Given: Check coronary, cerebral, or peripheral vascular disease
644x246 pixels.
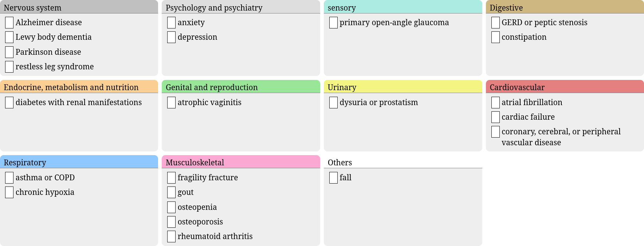Looking at the screenshot, I should pyautogui.click(x=495, y=131).
